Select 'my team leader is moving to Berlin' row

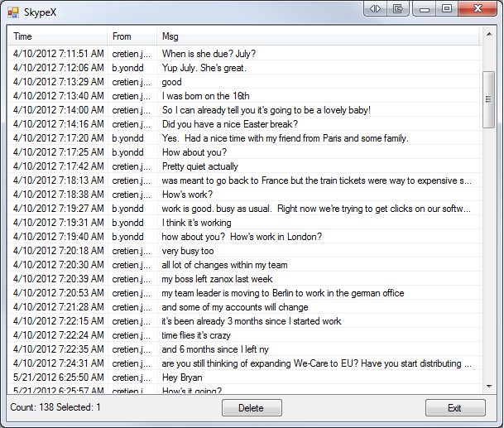click(244, 293)
